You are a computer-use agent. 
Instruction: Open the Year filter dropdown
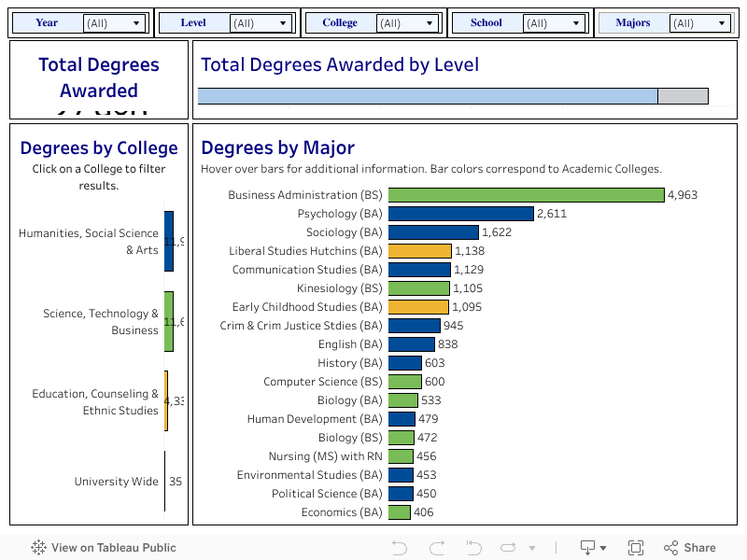[115, 23]
